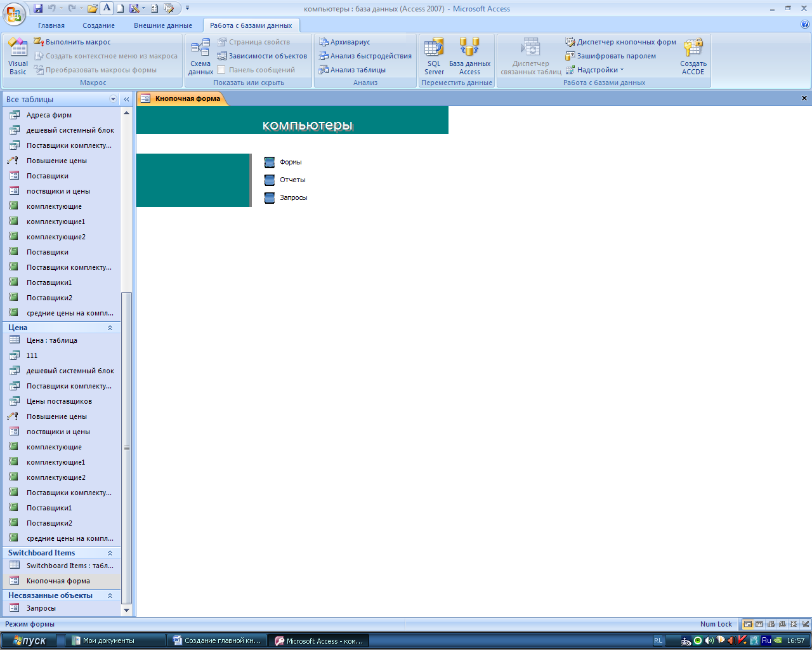Open the save-as dropdown arrow in quick access
812x650 pixels.
pos(144,8)
